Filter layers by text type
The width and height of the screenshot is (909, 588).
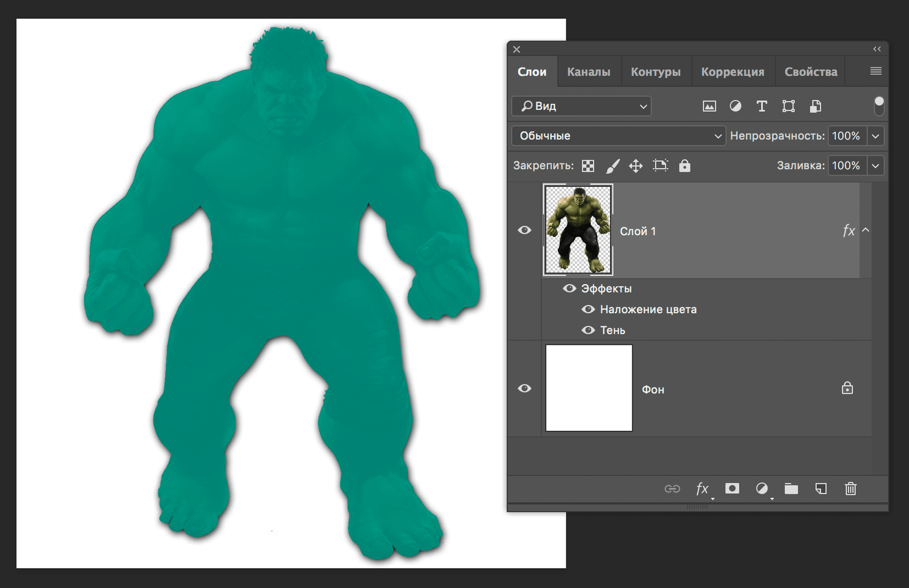(761, 106)
